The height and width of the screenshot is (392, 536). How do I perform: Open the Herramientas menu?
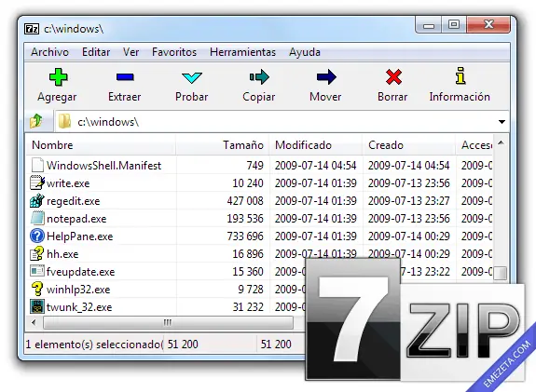[x=242, y=52]
